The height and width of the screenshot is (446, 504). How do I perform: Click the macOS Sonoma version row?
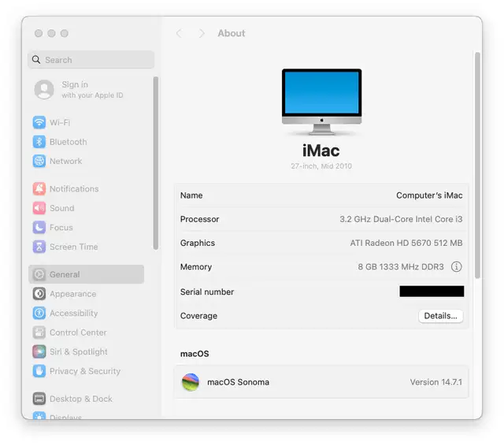(321, 382)
